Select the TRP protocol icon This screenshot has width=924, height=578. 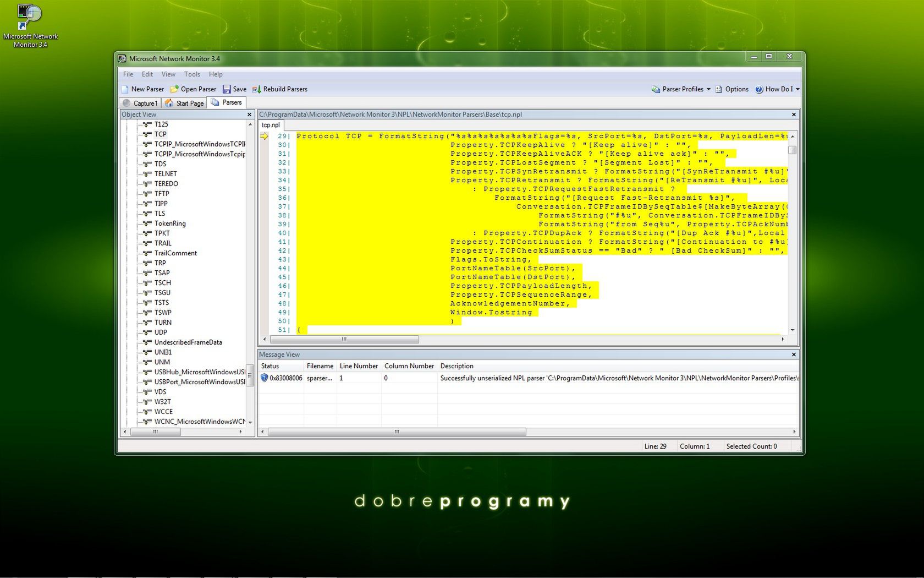[x=147, y=263]
